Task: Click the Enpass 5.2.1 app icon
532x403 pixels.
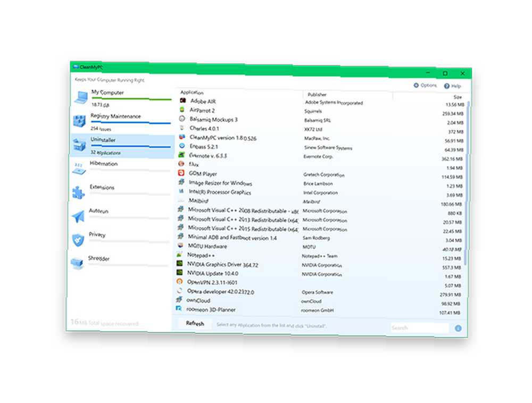Action: click(x=182, y=146)
